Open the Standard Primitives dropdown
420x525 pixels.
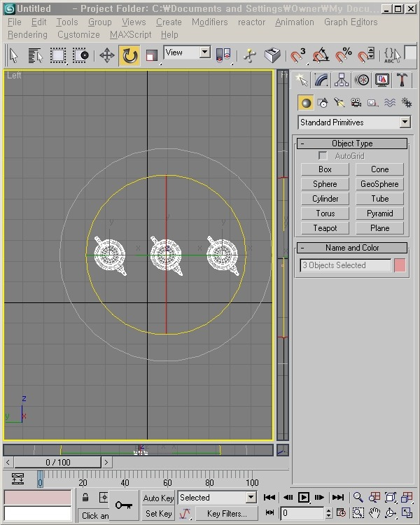354,122
